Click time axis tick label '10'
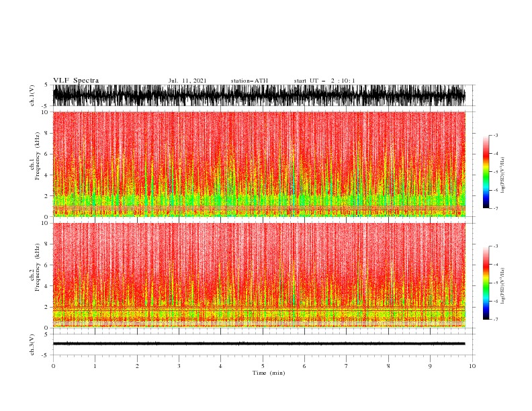Image resolution: width=532 pixels, height=411 pixels. [x=472, y=366]
